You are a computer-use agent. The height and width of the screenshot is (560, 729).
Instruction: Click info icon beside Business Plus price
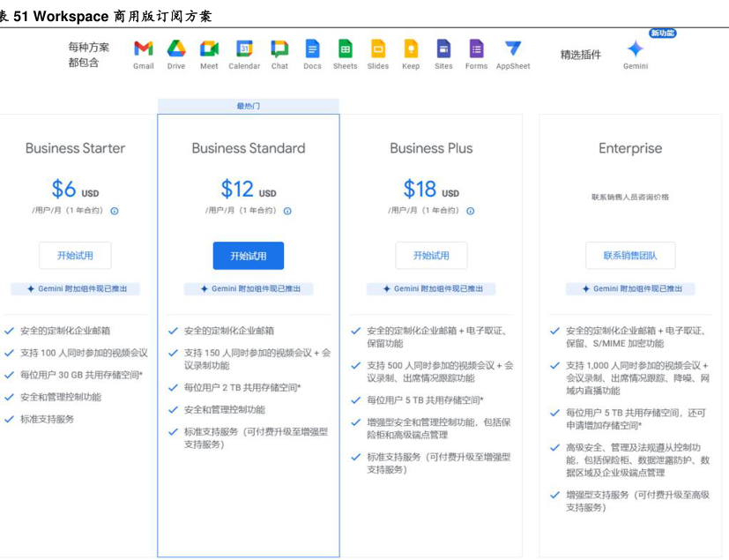[471, 211]
